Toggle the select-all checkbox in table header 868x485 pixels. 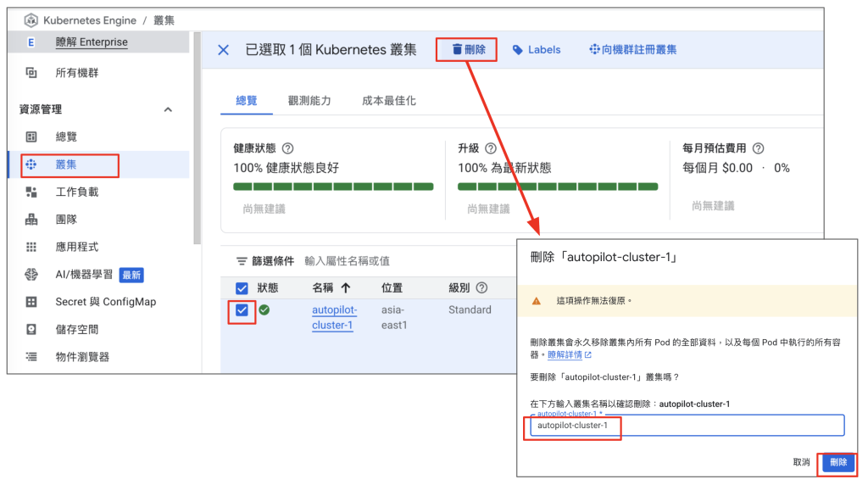[242, 288]
